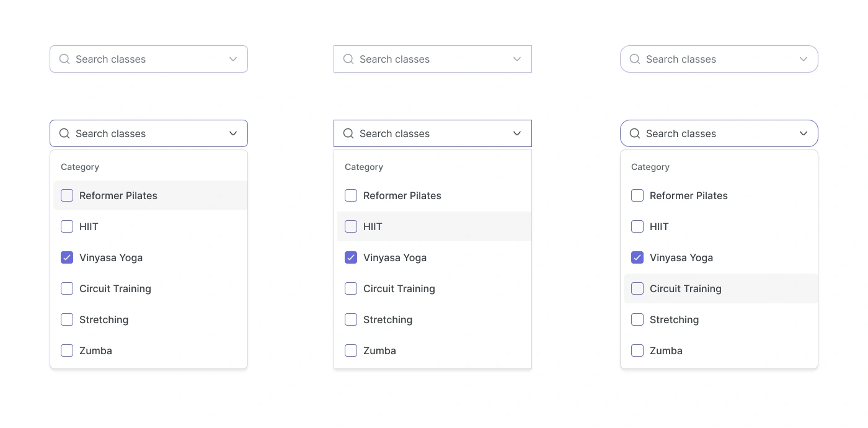
Task: Check the Zumba checkbox in the right list
Action: tap(637, 350)
